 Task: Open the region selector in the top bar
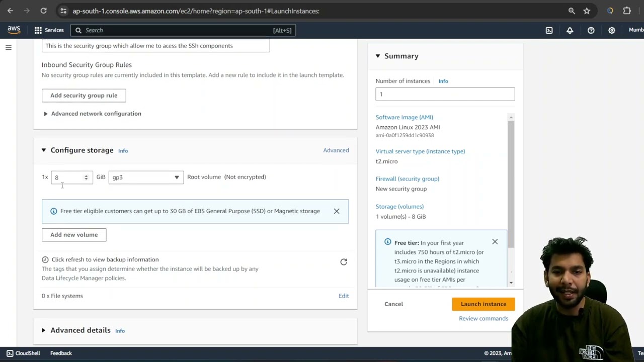click(636, 30)
